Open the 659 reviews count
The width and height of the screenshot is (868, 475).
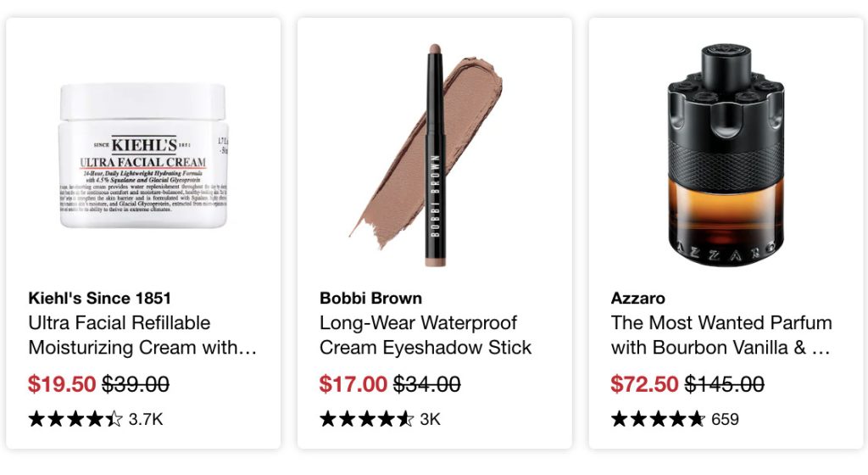click(726, 419)
